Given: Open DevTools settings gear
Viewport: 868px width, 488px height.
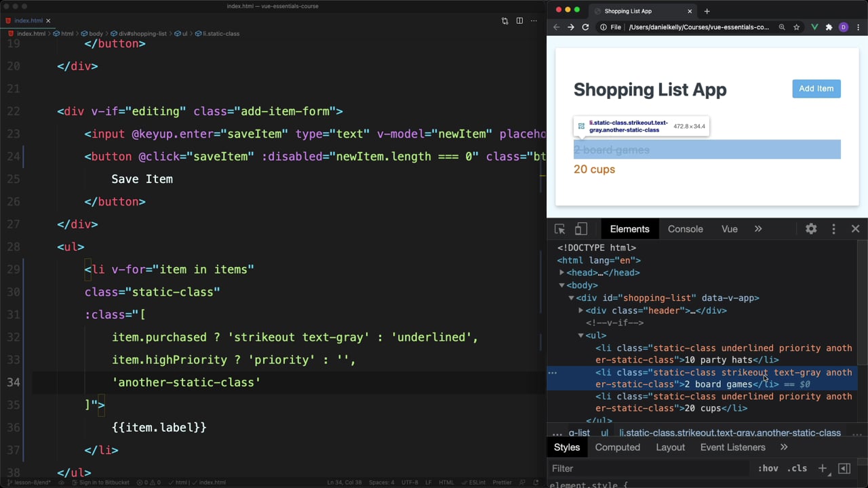Looking at the screenshot, I should pyautogui.click(x=811, y=229).
